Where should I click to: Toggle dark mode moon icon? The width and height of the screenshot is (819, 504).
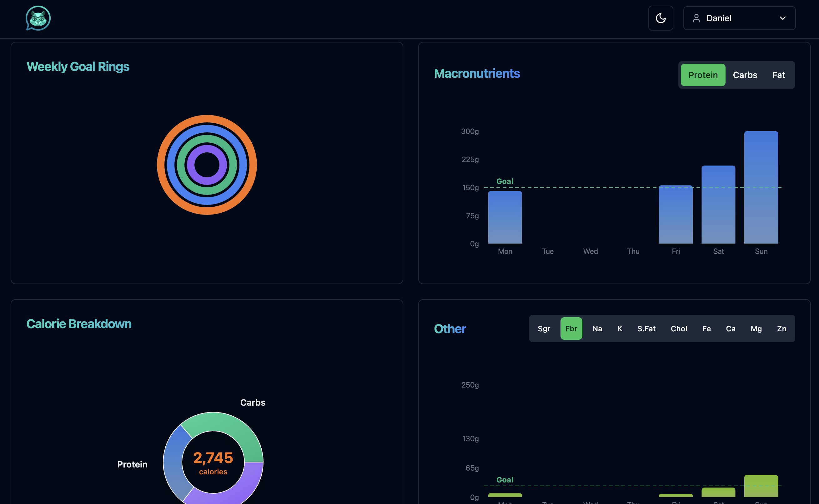pyautogui.click(x=660, y=18)
